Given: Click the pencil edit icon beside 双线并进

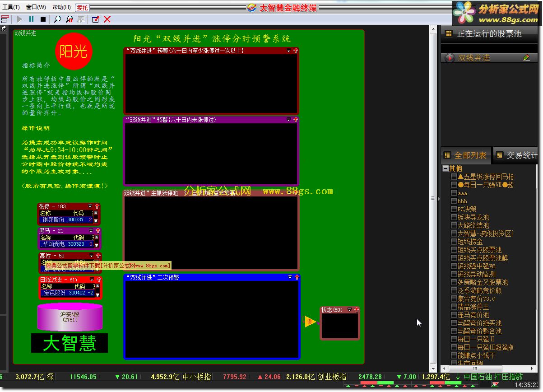Looking at the screenshot, I should pyautogui.click(x=526, y=58).
